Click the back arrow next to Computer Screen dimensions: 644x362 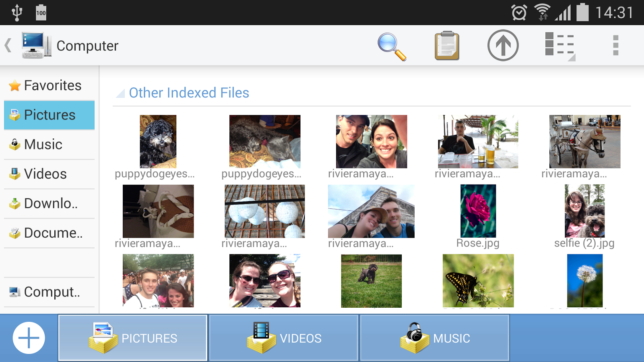(8, 45)
